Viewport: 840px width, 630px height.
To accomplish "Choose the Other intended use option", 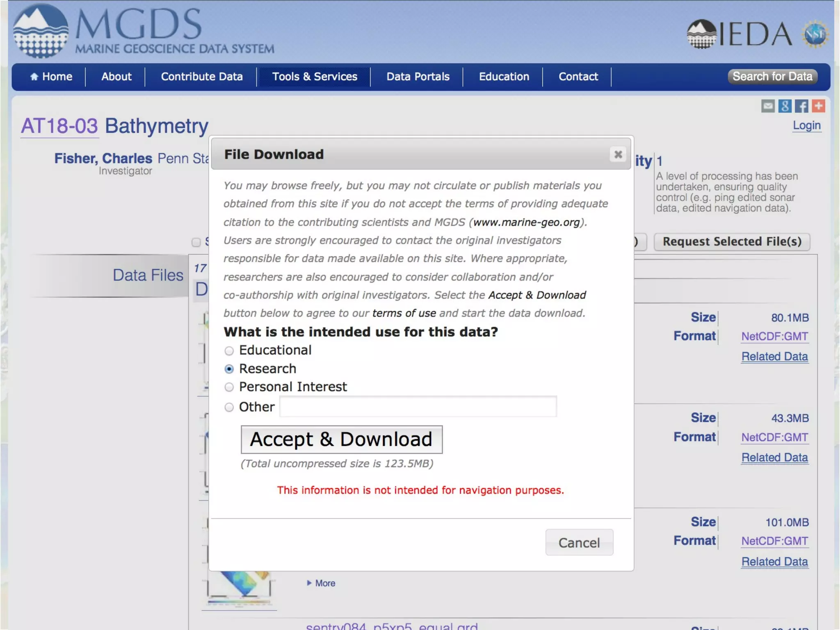I will (229, 407).
